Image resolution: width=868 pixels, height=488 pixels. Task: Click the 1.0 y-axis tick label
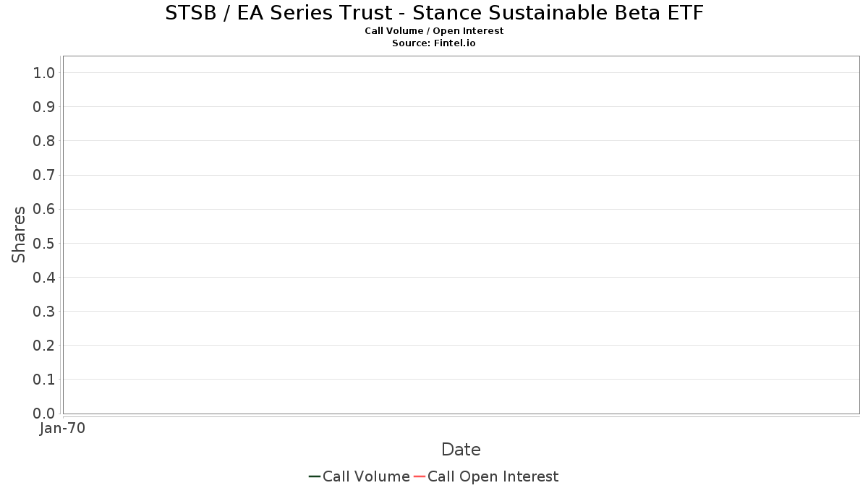click(x=44, y=73)
